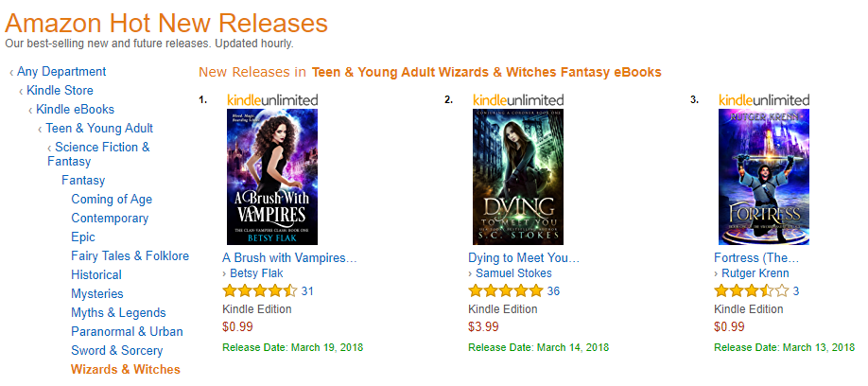The width and height of the screenshot is (868, 386).
Task: Open A Brush With Vampires book cover
Action: (272, 177)
